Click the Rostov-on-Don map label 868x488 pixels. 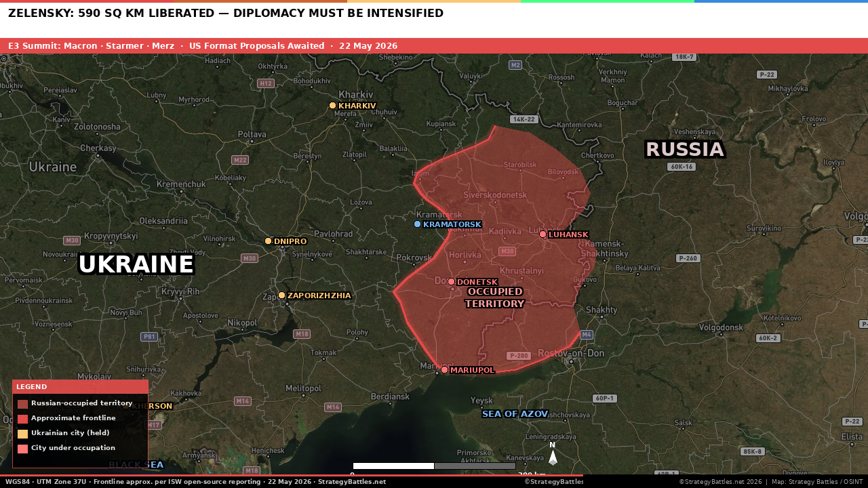coord(570,353)
